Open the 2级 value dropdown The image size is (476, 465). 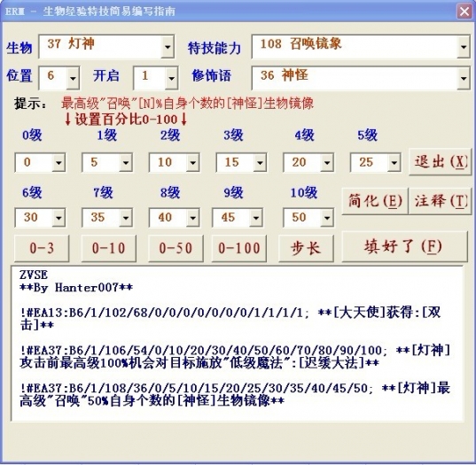pos(192,163)
